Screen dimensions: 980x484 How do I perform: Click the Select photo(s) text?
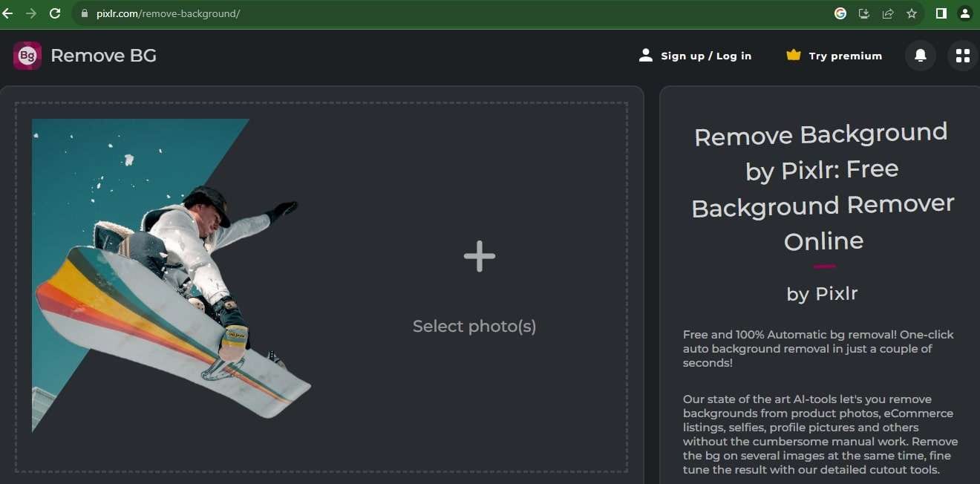[x=474, y=326]
